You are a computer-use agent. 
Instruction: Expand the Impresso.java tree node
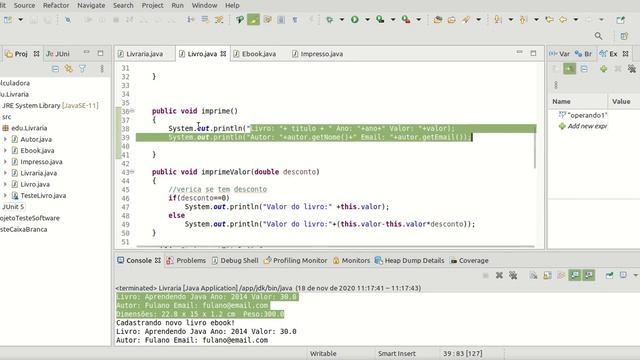tap(5, 162)
